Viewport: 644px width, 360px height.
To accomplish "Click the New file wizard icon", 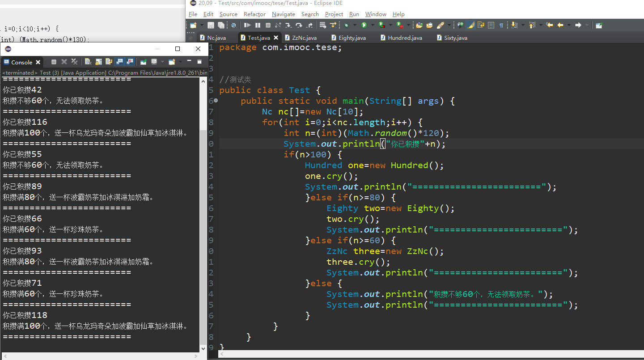I will 193,25.
